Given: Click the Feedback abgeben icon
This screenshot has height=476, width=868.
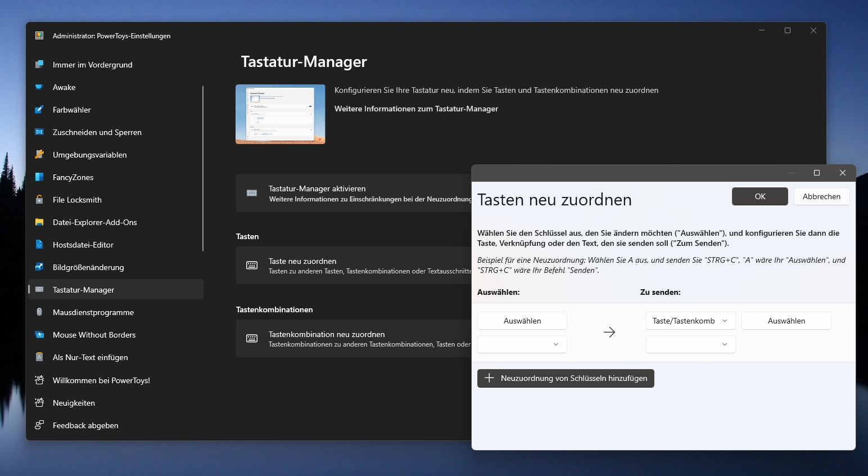Looking at the screenshot, I should 39,425.
